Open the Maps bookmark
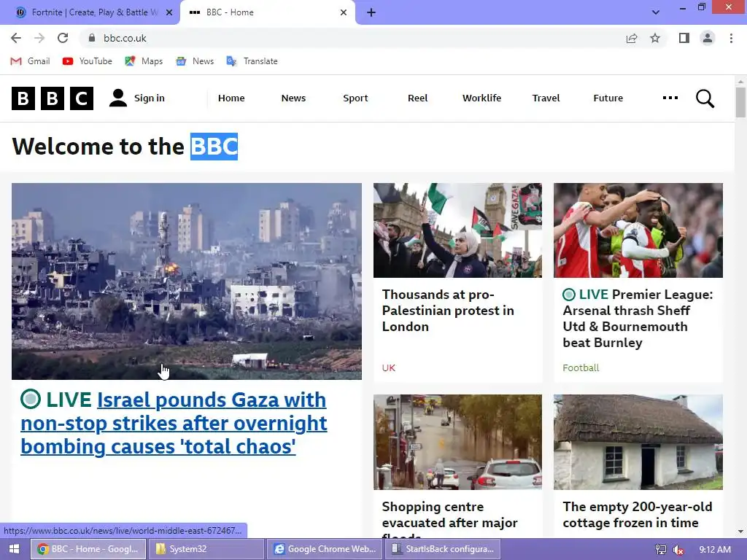The height and width of the screenshot is (560, 747). 144,61
